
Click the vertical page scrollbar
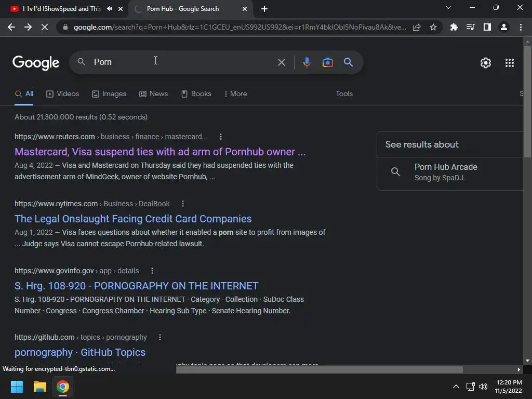pyautogui.click(x=527, y=100)
